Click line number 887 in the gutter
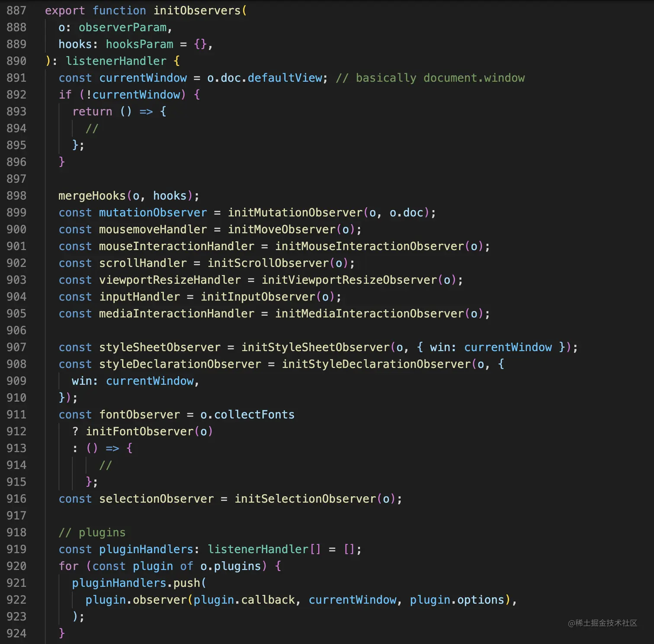Image resolution: width=654 pixels, height=644 pixels. tap(16, 10)
